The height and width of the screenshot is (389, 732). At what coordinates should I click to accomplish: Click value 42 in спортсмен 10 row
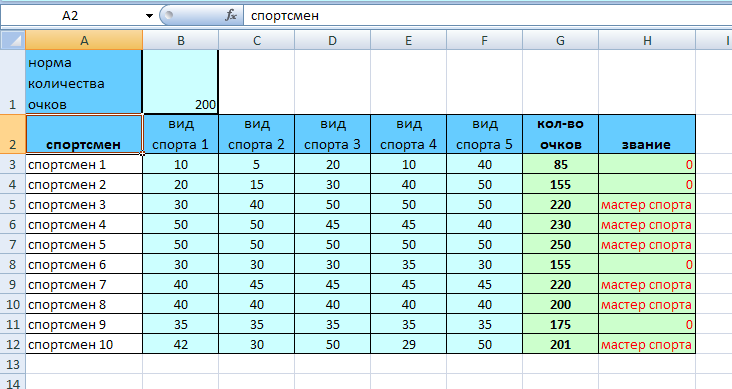pos(181,344)
